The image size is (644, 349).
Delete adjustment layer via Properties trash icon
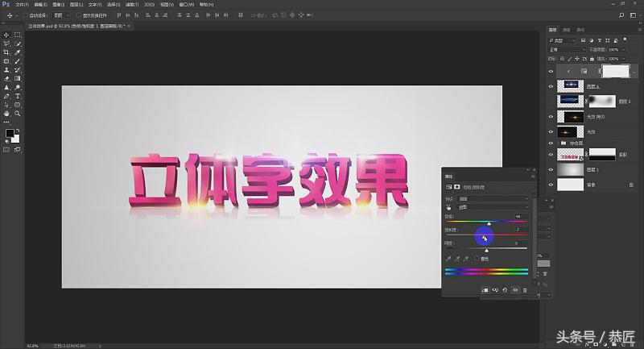coord(525,290)
